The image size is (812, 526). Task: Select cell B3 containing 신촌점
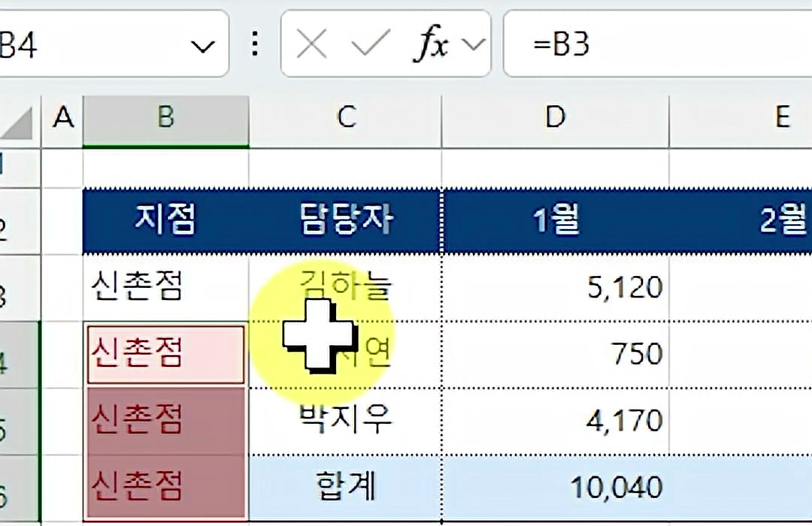click(x=165, y=287)
